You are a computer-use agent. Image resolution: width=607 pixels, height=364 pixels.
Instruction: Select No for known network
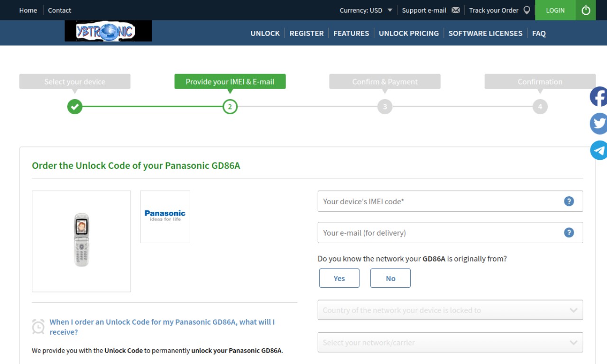pos(390,278)
